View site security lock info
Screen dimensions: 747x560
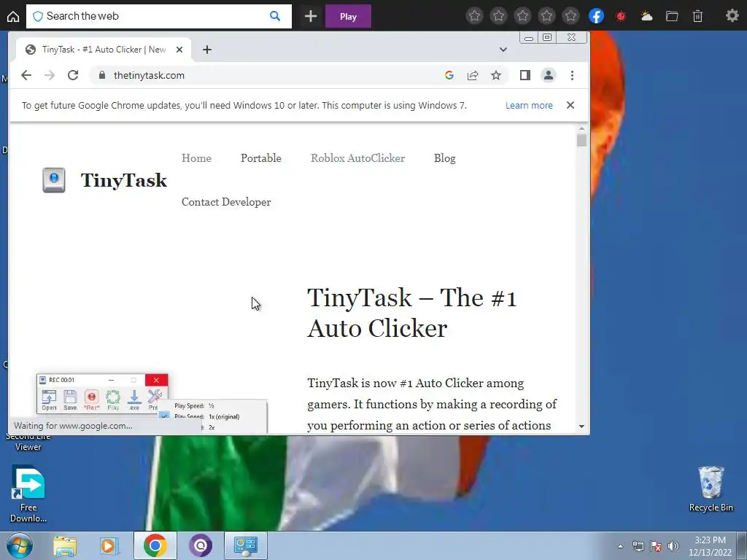101,75
